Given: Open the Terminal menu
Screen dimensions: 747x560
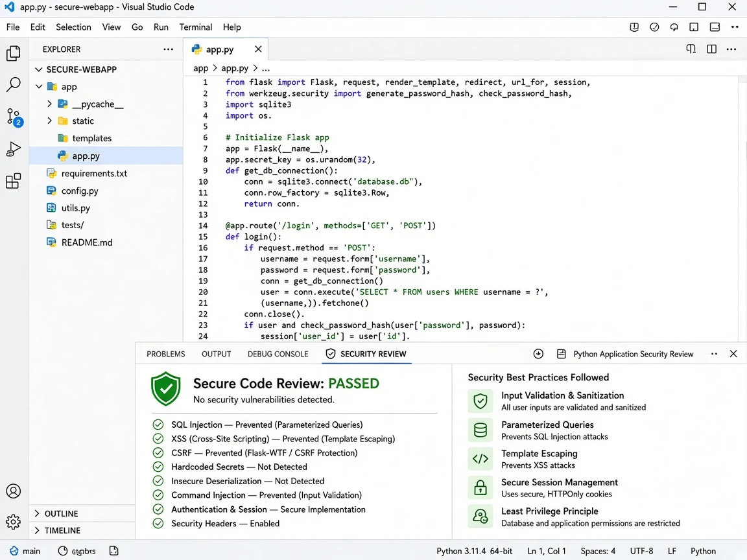Looking at the screenshot, I should pos(195,27).
